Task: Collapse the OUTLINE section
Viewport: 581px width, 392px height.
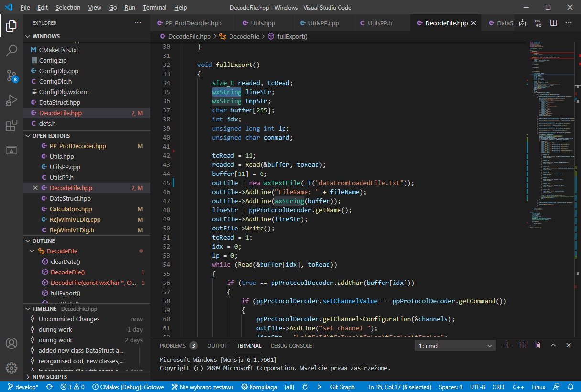Action: click(x=86, y=241)
